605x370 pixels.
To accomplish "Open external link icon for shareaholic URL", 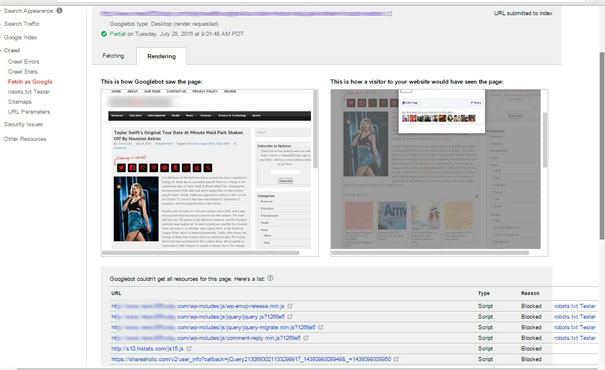I will [x=396, y=359].
